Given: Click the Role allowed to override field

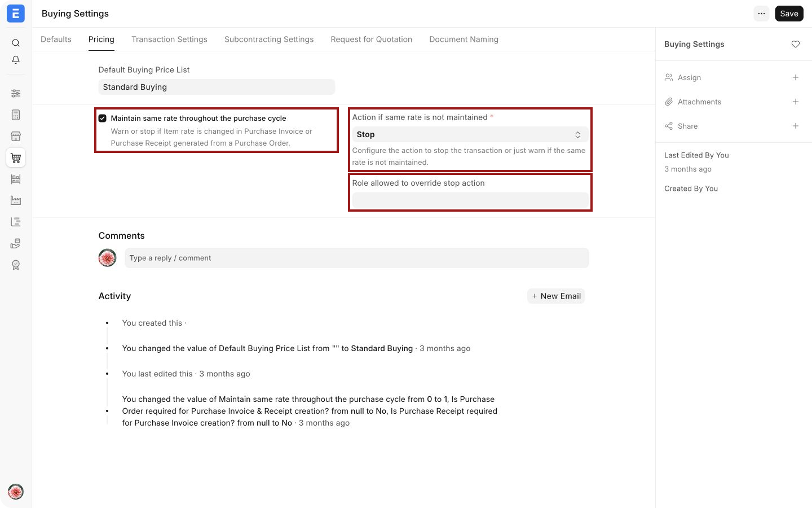Looking at the screenshot, I should pos(470,200).
